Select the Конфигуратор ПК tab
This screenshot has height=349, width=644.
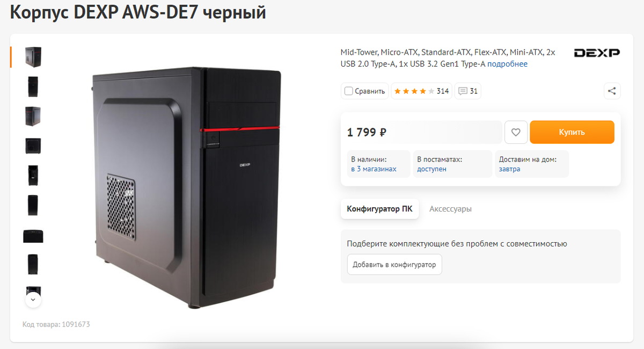[379, 209]
